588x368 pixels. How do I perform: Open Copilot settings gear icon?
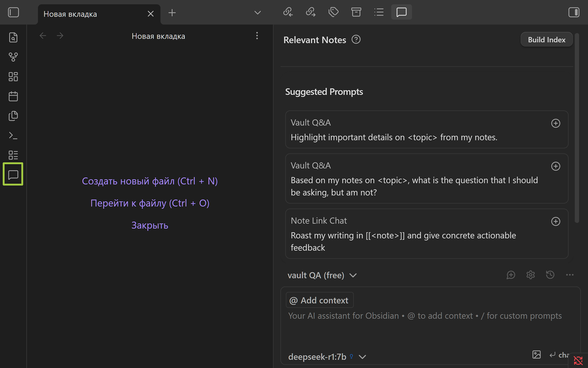pyautogui.click(x=530, y=275)
